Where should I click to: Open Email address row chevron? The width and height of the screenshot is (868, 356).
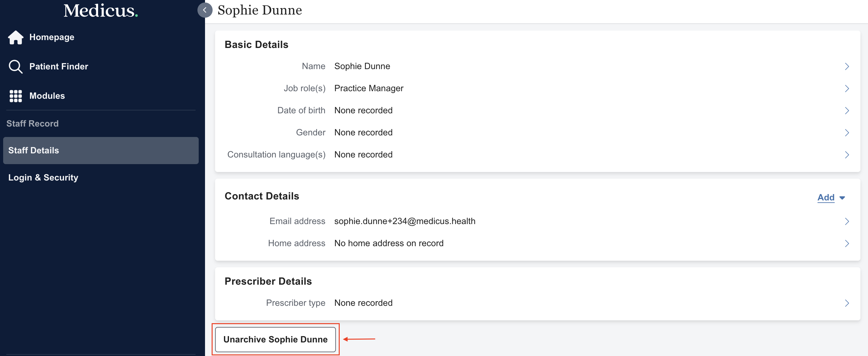(847, 222)
